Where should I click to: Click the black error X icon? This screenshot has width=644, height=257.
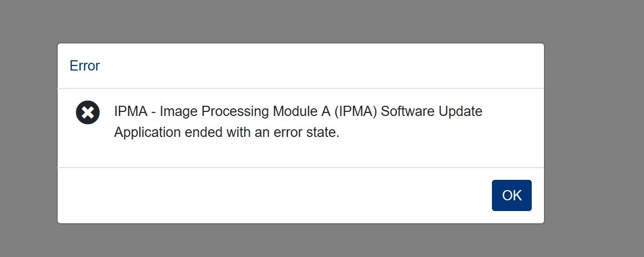coord(88,112)
